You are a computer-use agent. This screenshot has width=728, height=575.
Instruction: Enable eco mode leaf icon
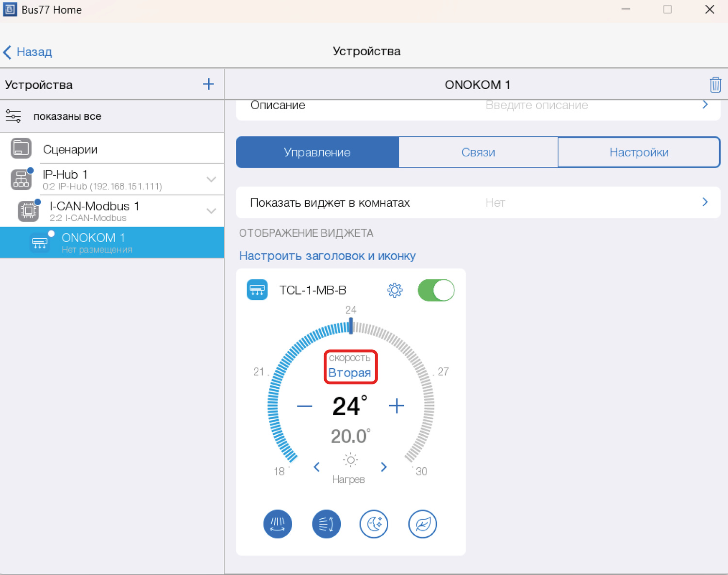[422, 524]
